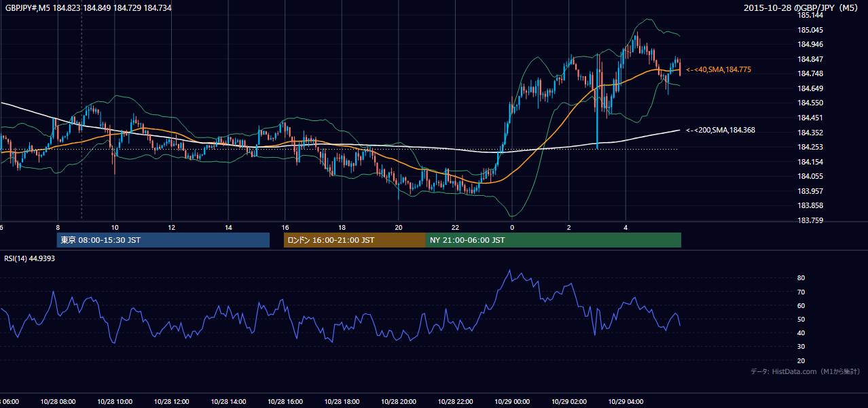Click price level 184.451 on the axis
This screenshot has width=868, height=408.
click(810, 118)
